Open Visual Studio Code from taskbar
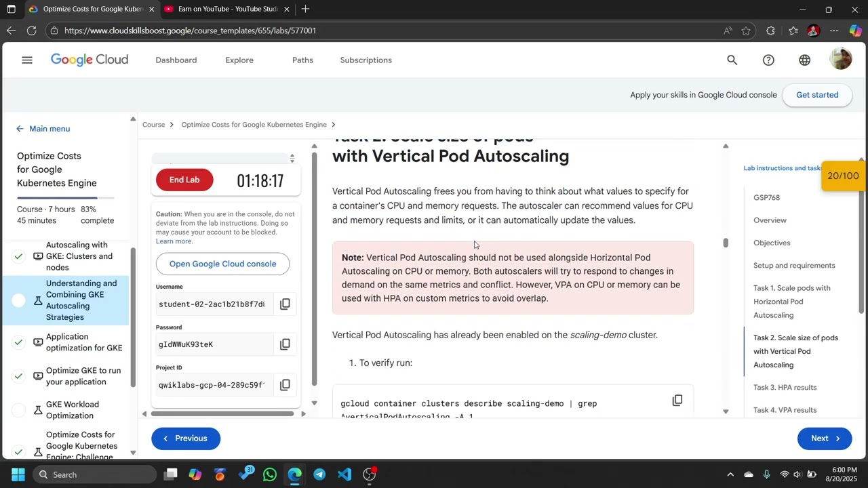868x488 pixels. [x=344, y=474]
